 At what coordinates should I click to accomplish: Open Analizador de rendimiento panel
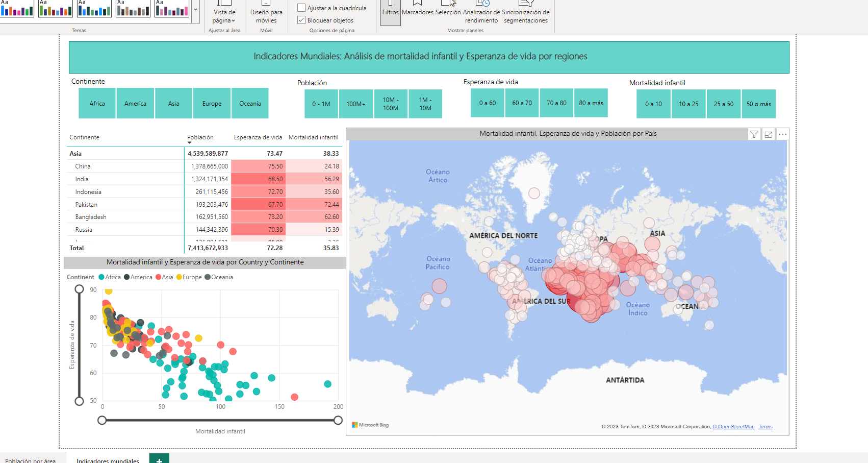point(481,15)
